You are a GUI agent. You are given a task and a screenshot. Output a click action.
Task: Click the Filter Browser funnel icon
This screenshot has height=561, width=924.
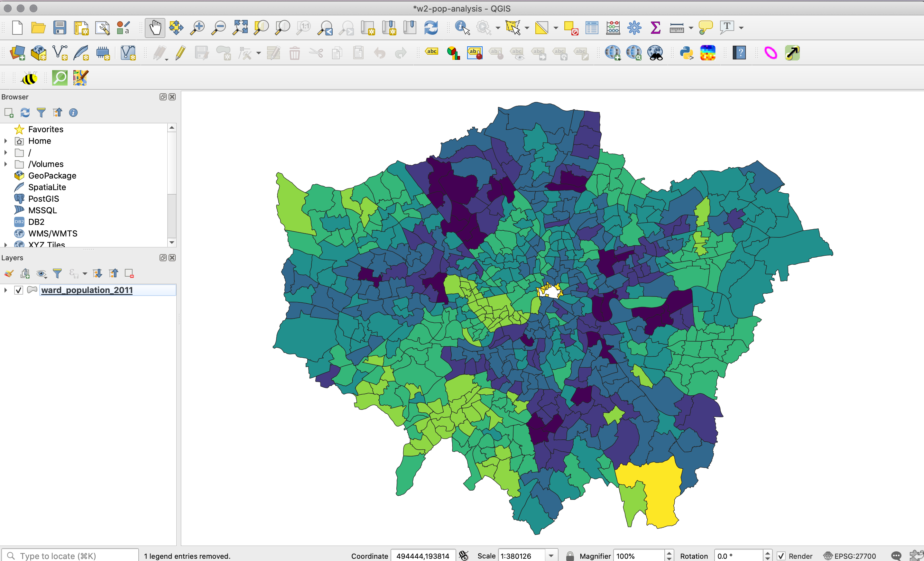click(41, 113)
